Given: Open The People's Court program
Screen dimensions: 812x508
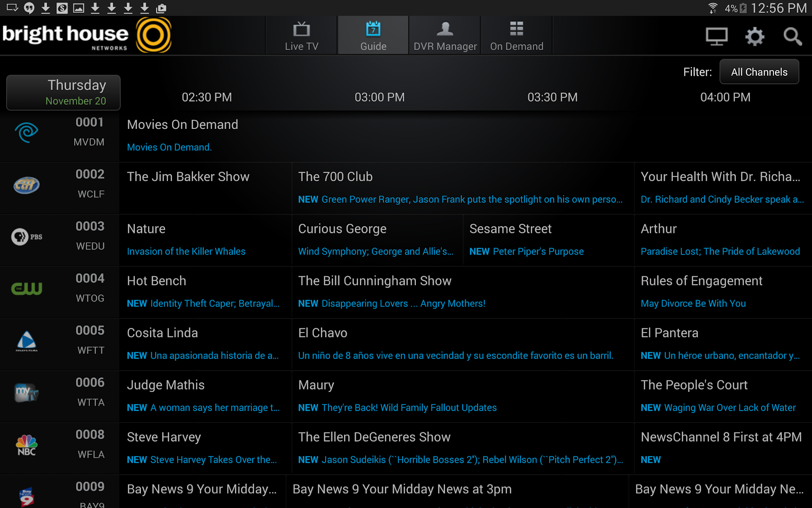Looking at the screenshot, I should (x=723, y=397).
